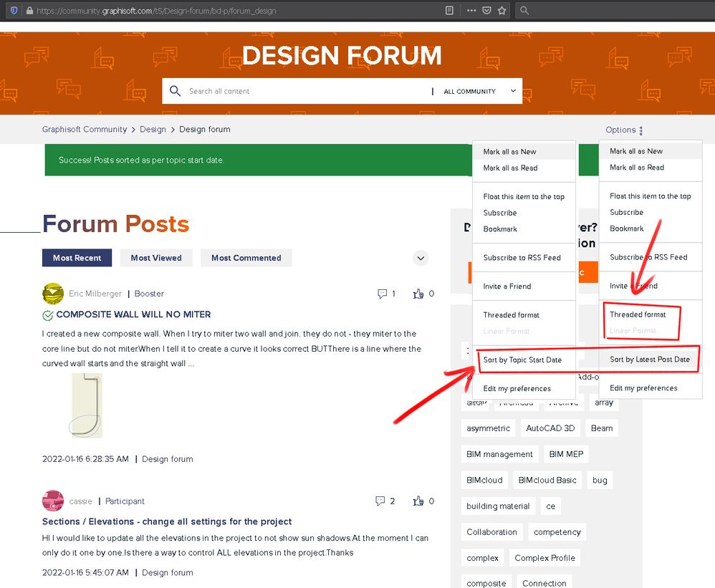Select Subscribe to RSS Feed above Sort by Topic Start Date
This screenshot has width=715, height=588.
pyautogui.click(x=522, y=258)
